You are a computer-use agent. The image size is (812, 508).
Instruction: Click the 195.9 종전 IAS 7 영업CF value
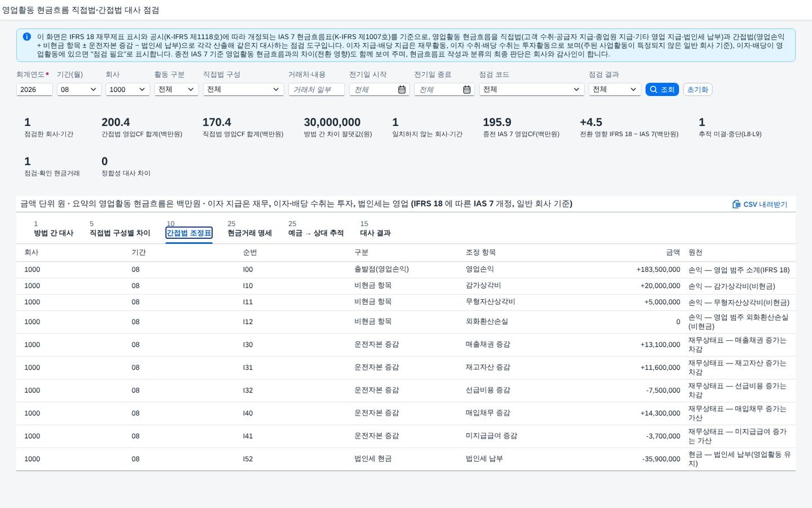point(497,122)
